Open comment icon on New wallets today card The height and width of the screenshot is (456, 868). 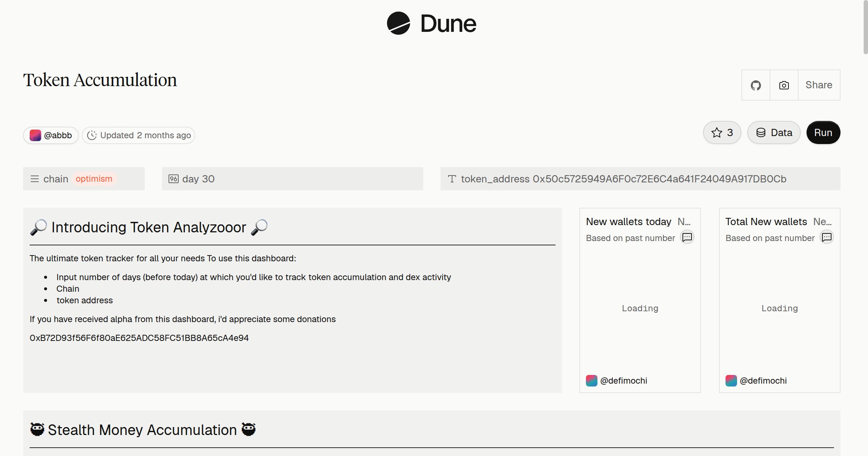point(687,237)
